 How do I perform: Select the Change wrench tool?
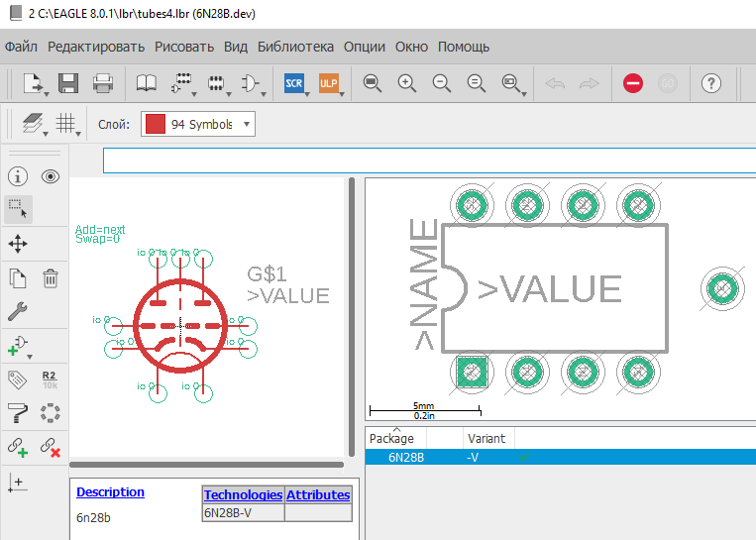[18, 311]
